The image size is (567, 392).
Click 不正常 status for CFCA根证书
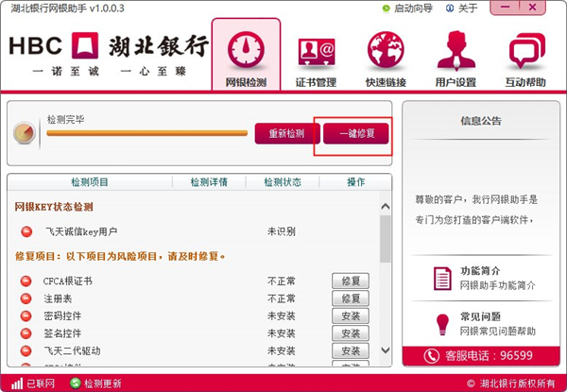(x=282, y=281)
